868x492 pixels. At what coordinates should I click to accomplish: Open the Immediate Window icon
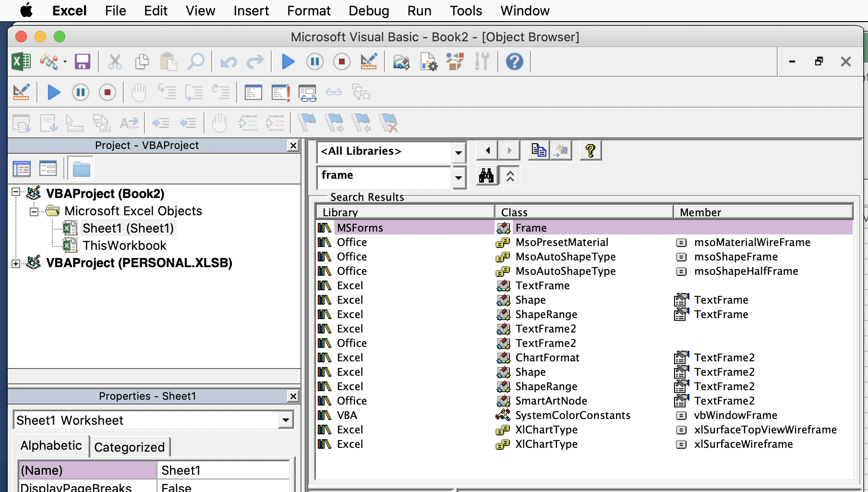tap(280, 92)
